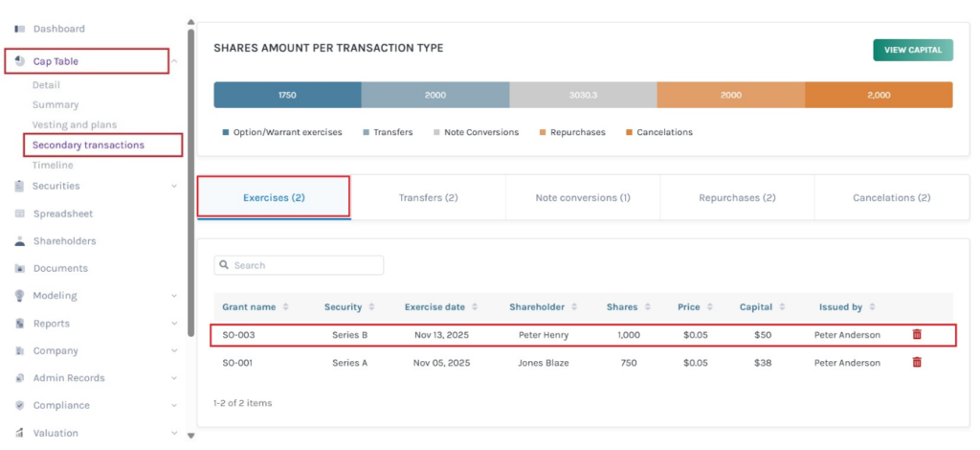
Task: Click the Dashboard sidebar icon
Action: pyautogui.click(x=19, y=29)
